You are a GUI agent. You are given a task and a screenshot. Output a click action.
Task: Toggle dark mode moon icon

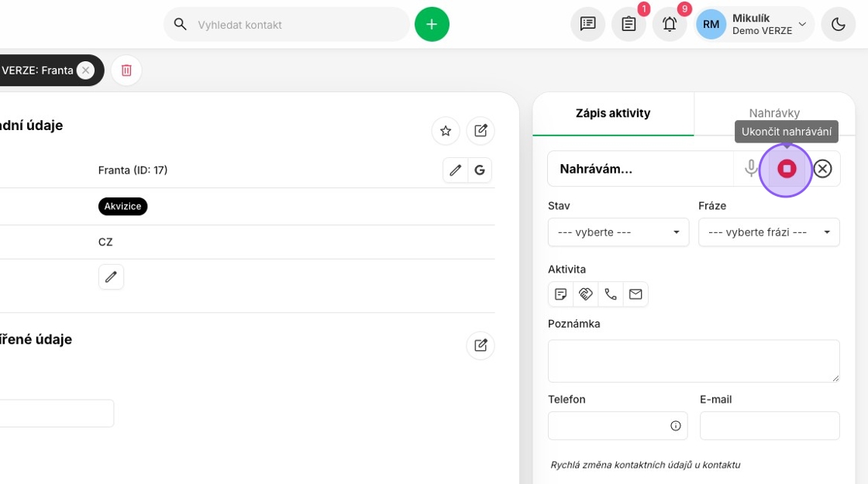838,24
